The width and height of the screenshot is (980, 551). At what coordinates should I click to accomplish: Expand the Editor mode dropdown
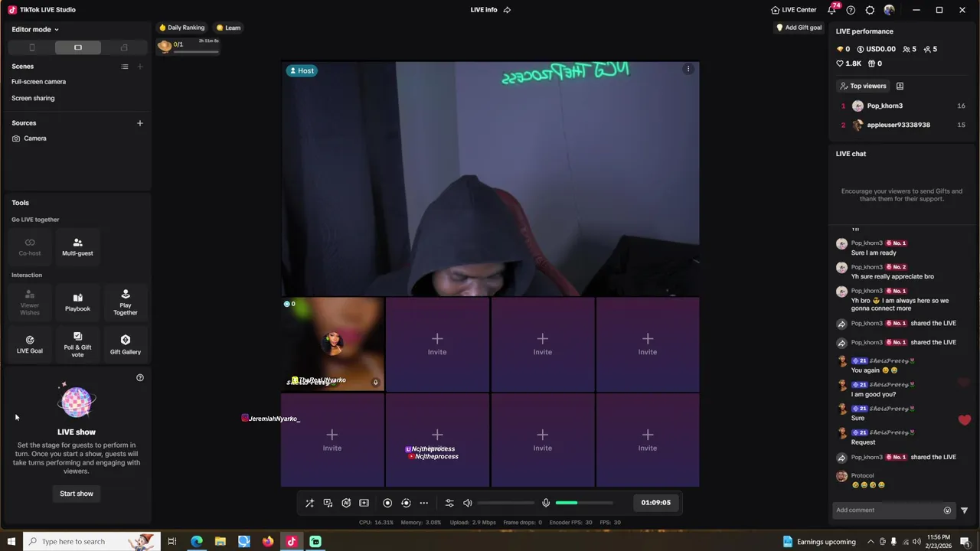tap(35, 29)
